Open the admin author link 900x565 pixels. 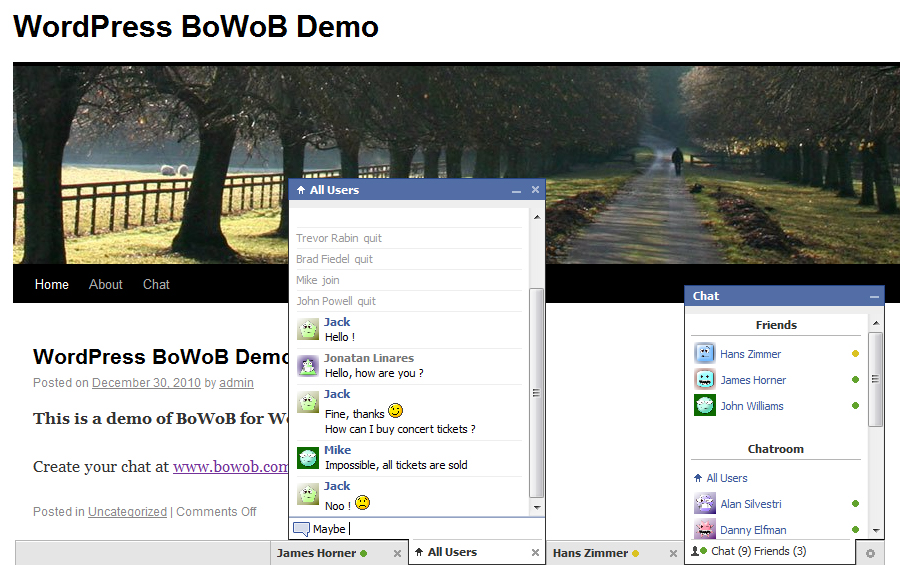pyautogui.click(x=236, y=382)
